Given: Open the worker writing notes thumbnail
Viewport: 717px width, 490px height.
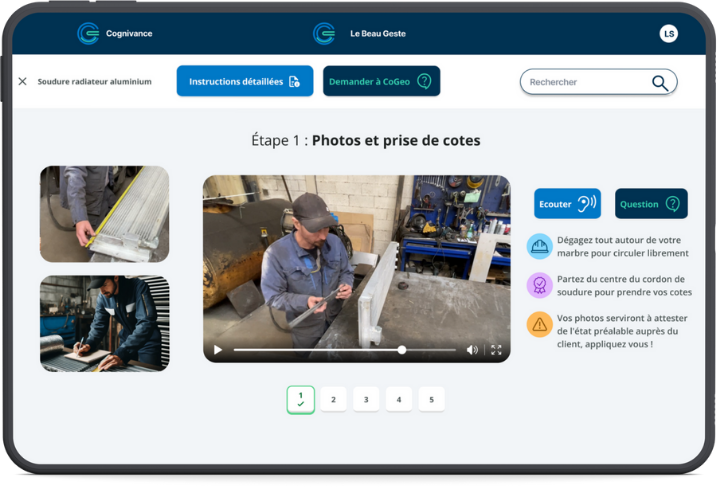Looking at the screenshot, I should [104, 323].
